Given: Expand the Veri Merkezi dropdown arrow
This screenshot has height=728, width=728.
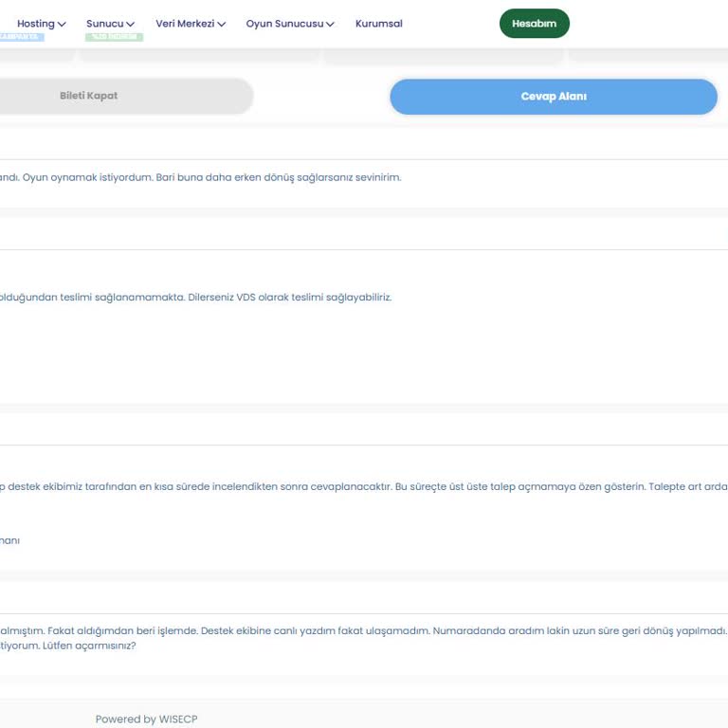Looking at the screenshot, I should click(x=221, y=24).
